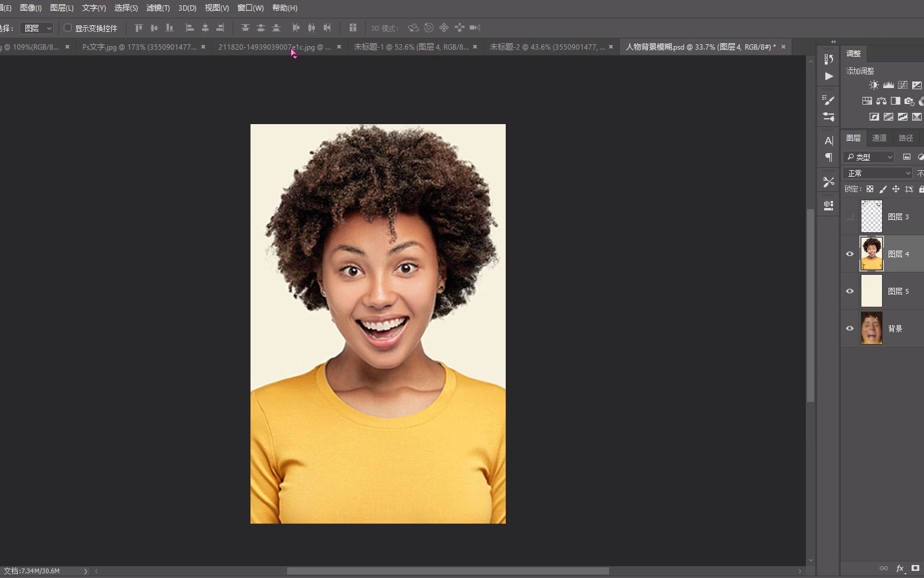Add a Levels adjustment layer

pyautogui.click(x=888, y=85)
